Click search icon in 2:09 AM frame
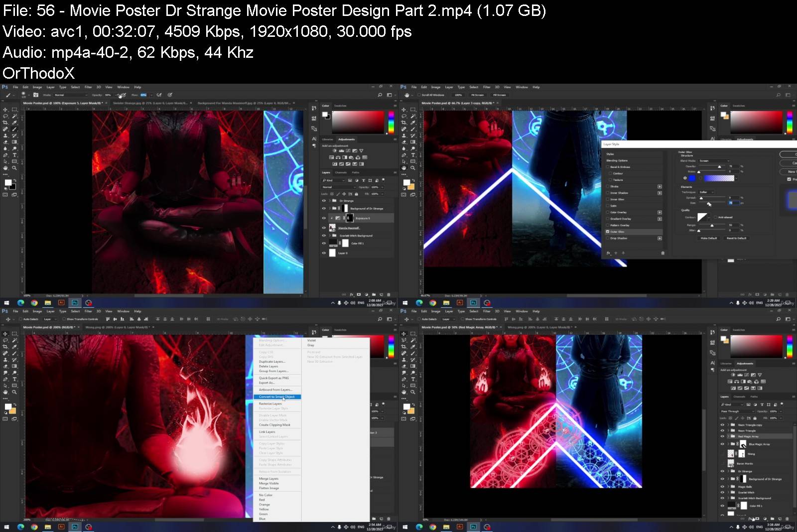 tap(380, 95)
